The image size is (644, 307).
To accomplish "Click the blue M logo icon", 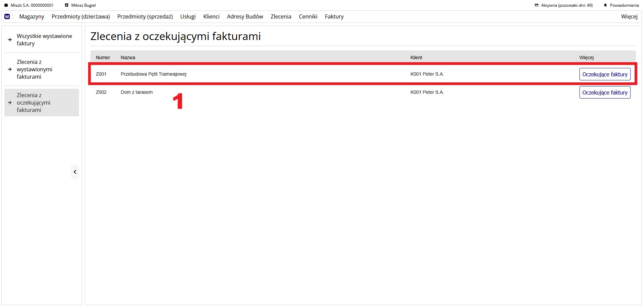I will 7,16.
